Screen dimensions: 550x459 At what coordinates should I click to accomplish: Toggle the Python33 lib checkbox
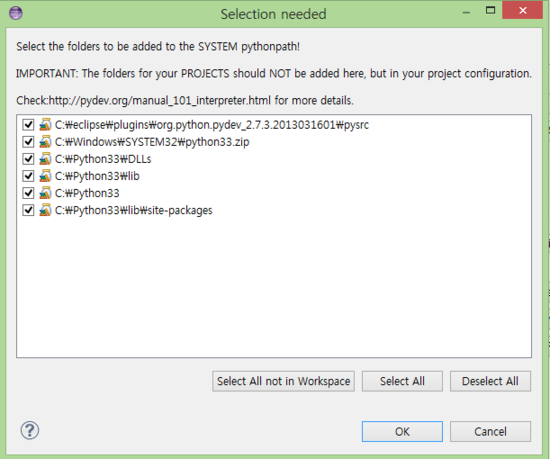28,176
